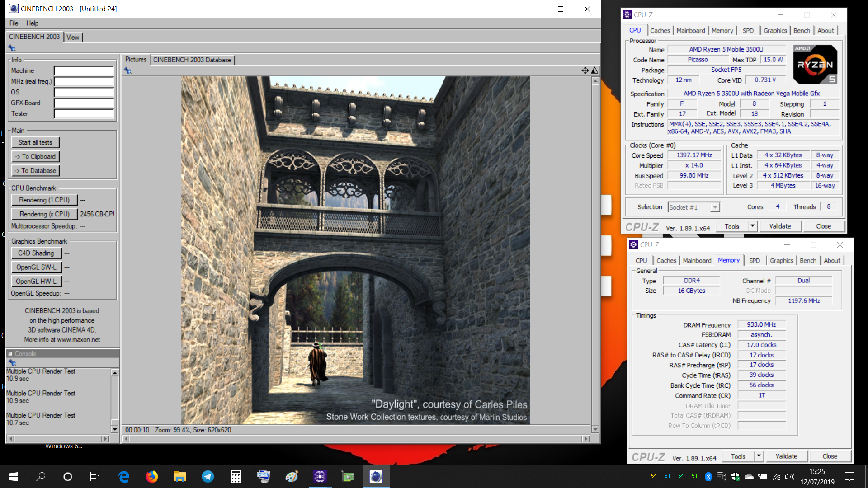Run Rendering (1 CPU) benchmark
Viewport: 868px width, 488px height.
click(x=44, y=200)
